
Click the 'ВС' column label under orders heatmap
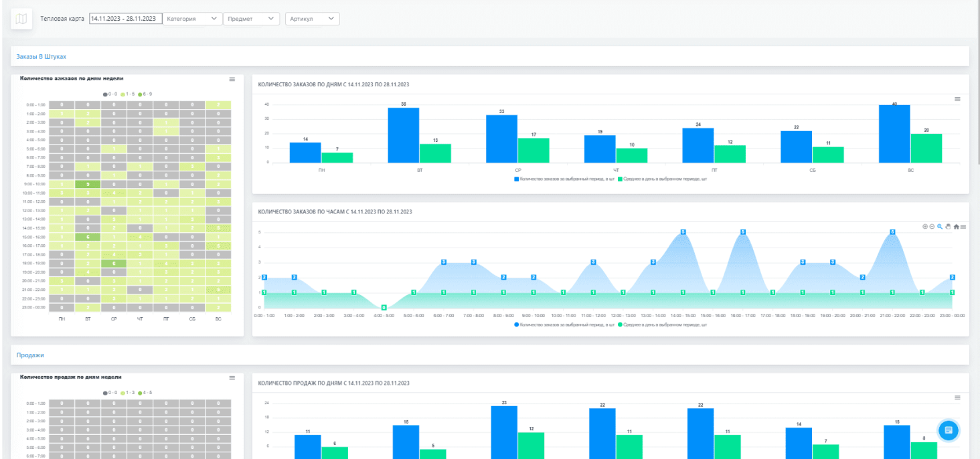[x=218, y=319]
